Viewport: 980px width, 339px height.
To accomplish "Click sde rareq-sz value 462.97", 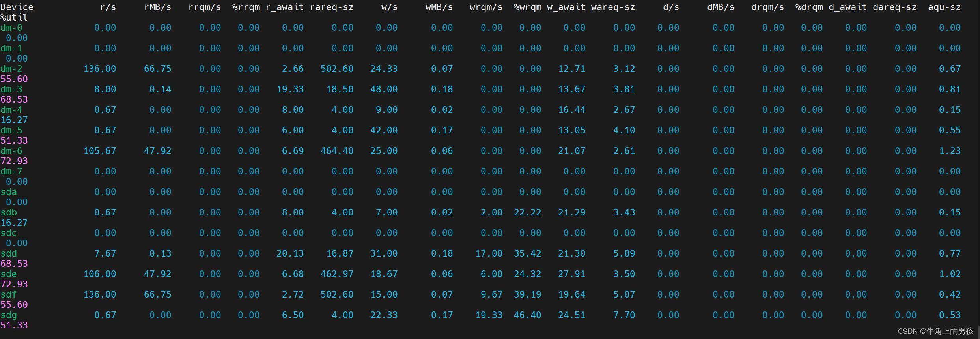I will (337, 274).
